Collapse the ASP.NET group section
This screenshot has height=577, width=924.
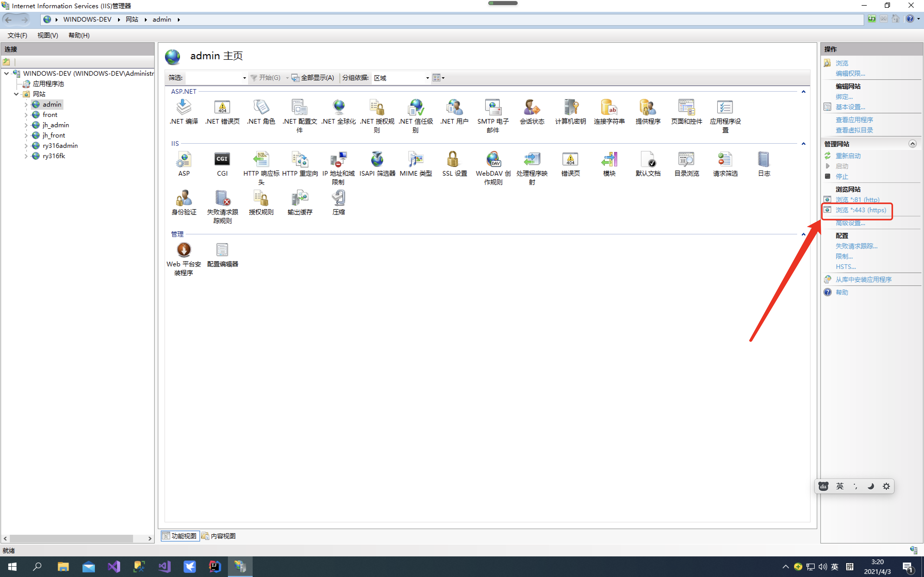click(x=803, y=92)
